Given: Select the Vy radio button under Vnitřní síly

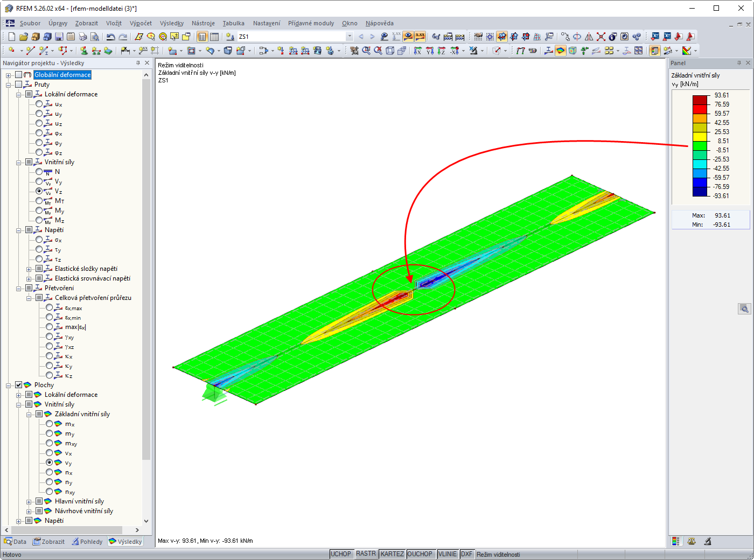Looking at the screenshot, I should [x=39, y=181].
